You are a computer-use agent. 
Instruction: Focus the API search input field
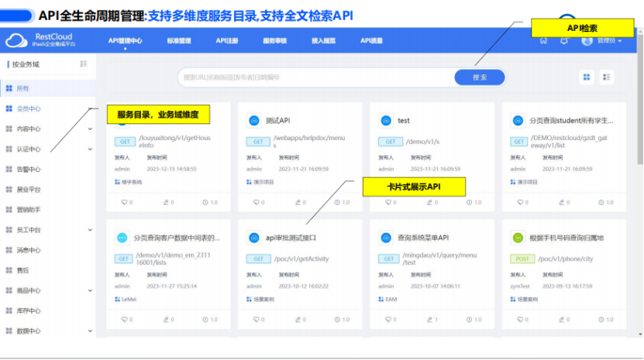[314, 77]
